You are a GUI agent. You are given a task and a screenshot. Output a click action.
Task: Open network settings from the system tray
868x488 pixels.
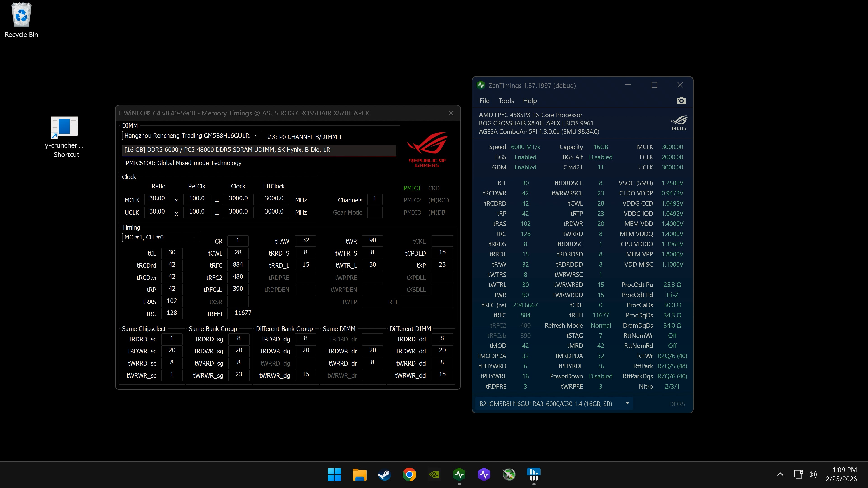point(798,474)
